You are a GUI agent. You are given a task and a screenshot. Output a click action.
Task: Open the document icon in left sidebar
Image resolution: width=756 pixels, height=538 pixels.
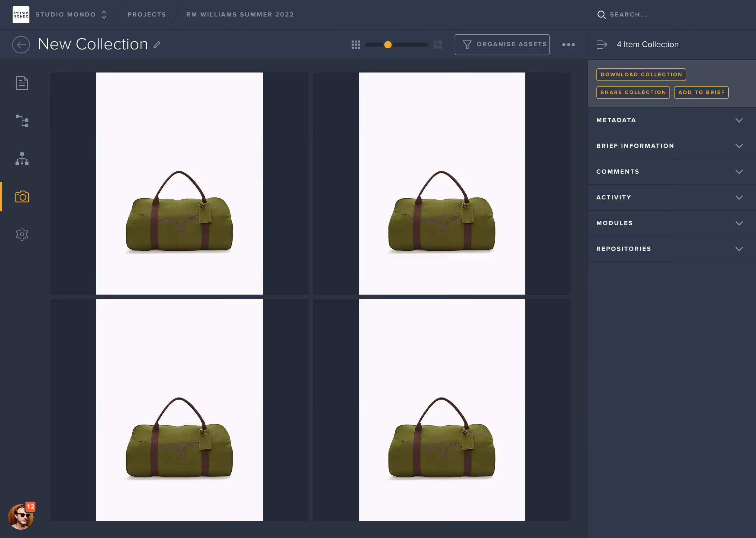[22, 83]
